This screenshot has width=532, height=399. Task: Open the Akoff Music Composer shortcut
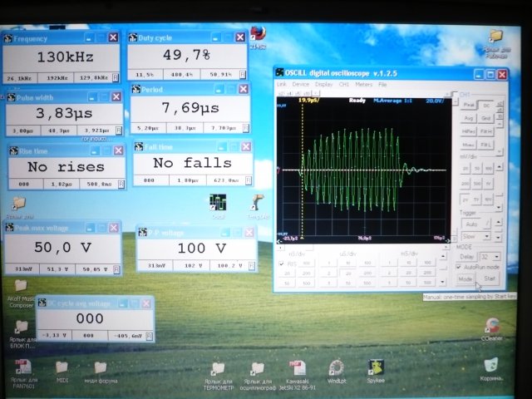pos(21,286)
